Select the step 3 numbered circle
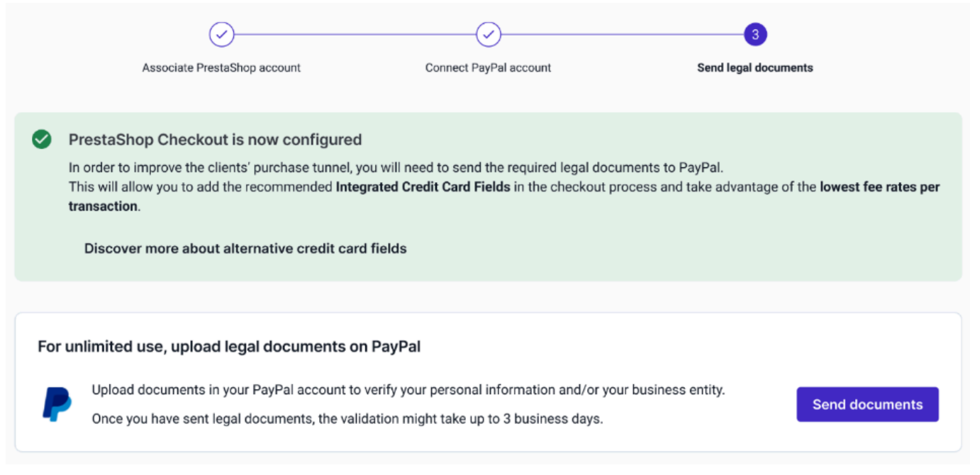Viewport: 980px width, 475px height. click(755, 34)
